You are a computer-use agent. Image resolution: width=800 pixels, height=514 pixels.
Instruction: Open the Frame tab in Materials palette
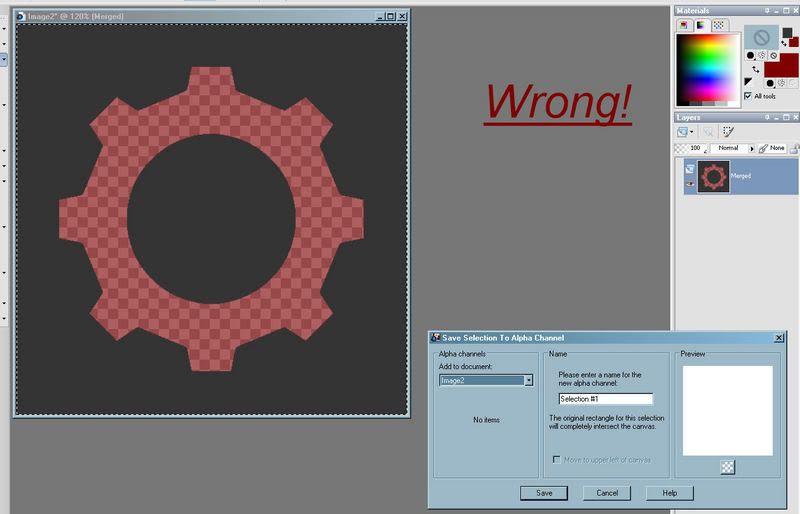tap(685, 25)
